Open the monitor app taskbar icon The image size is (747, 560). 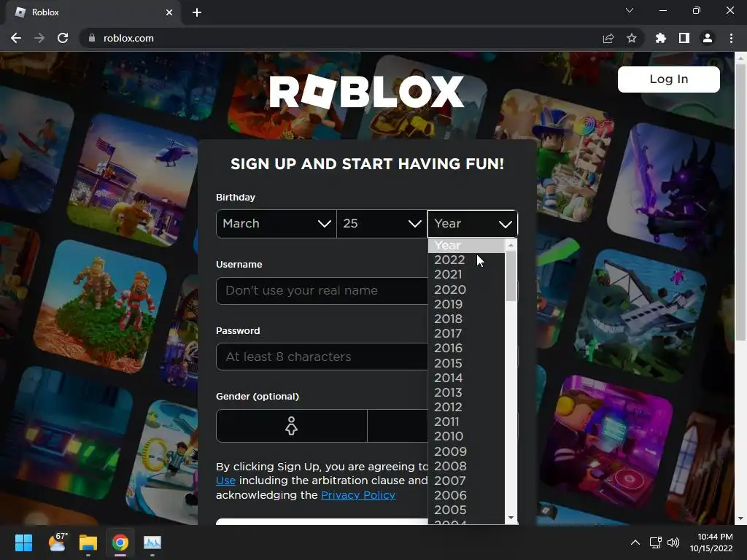pyautogui.click(x=152, y=542)
